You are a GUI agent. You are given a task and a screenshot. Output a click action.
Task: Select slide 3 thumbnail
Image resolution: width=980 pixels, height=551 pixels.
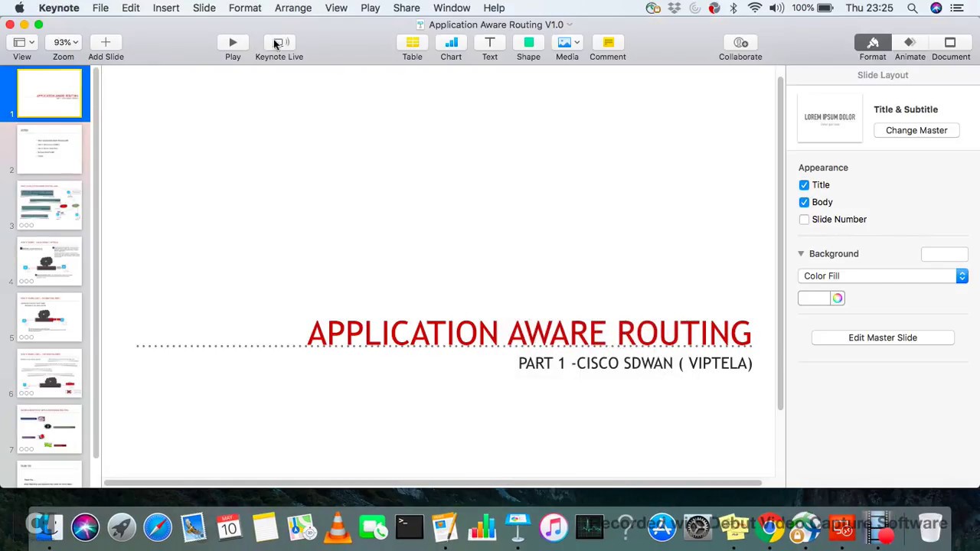(50, 206)
